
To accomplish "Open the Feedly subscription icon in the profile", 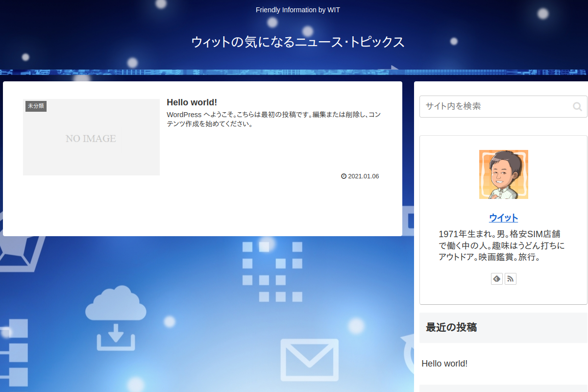I will (x=496, y=278).
